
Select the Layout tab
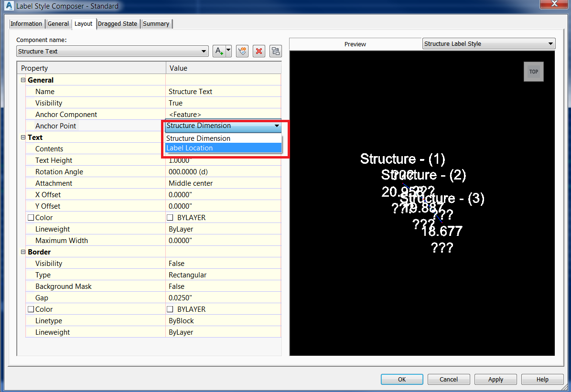coord(84,24)
